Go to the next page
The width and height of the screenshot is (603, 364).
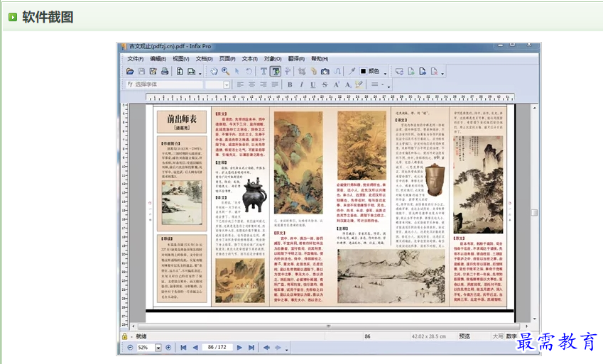click(x=239, y=348)
